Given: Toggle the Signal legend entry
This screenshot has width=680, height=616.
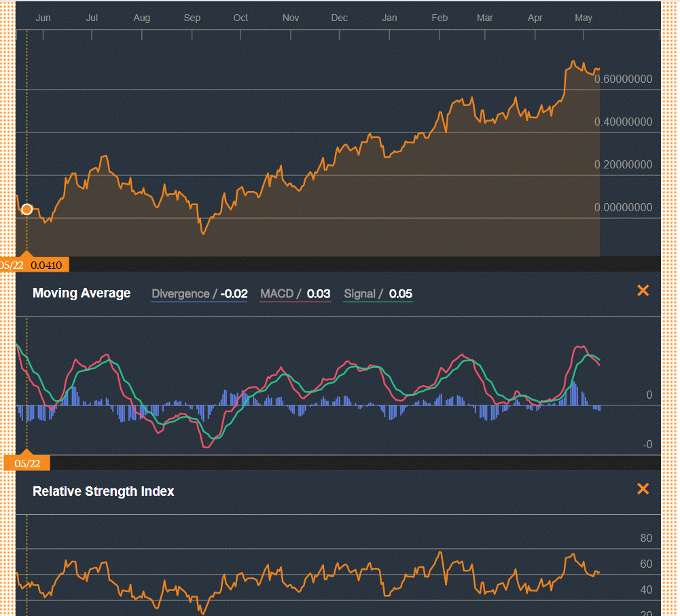Looking at the screenshot, I should tap(359, 294).
